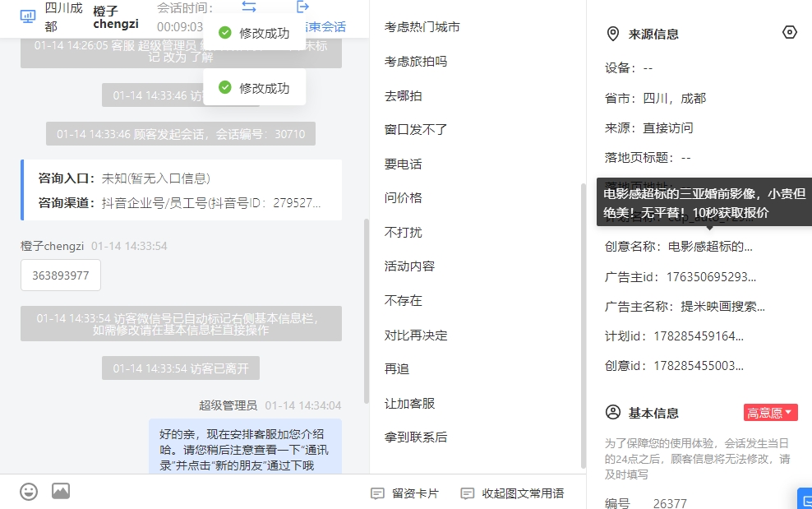812x509 pixels.
Task: Select quick phrase 窗口发不了
Action: [416, 130]
